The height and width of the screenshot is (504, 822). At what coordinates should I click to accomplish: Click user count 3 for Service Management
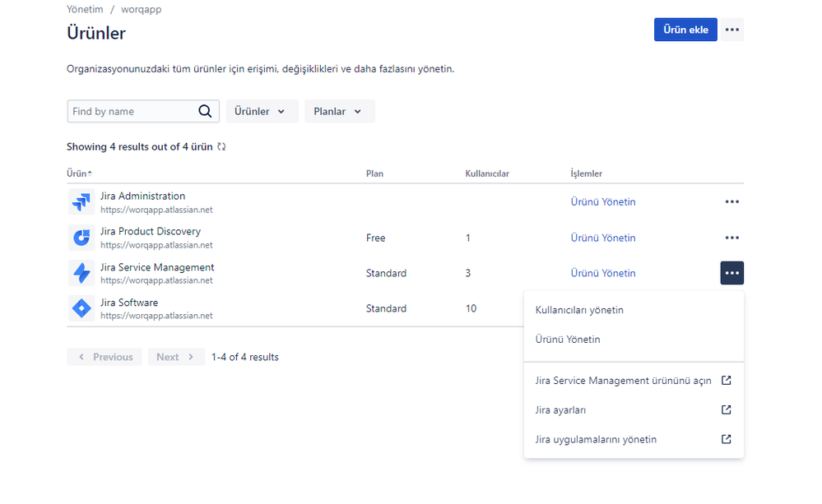tap(467, 273)
